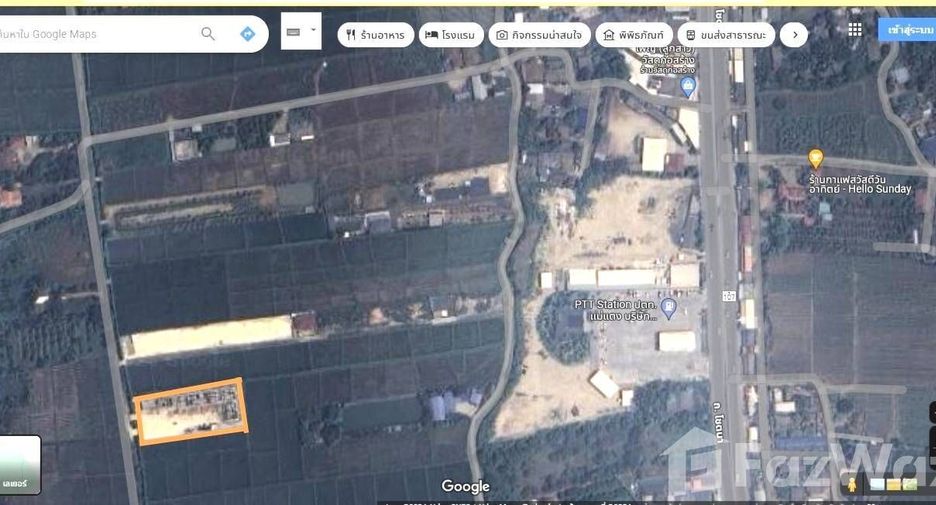Click the PTT Station gas pump pin
Viewport: 936px width, 505px height.
[669, 309]
